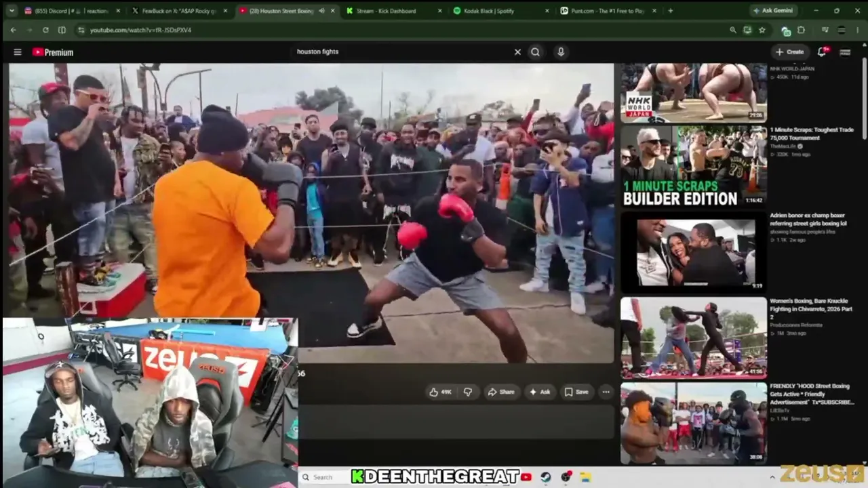Click the boxing video player

click(311, 213)
